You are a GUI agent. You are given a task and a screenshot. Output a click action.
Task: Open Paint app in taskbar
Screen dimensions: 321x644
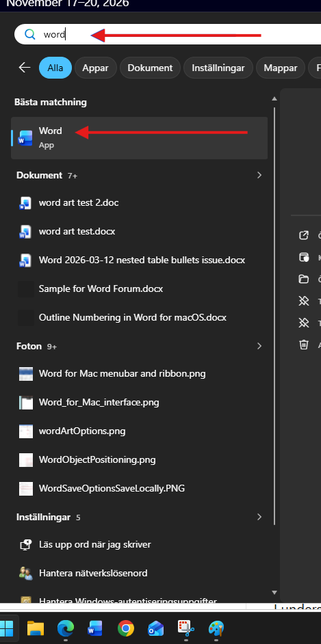[216, 628]
